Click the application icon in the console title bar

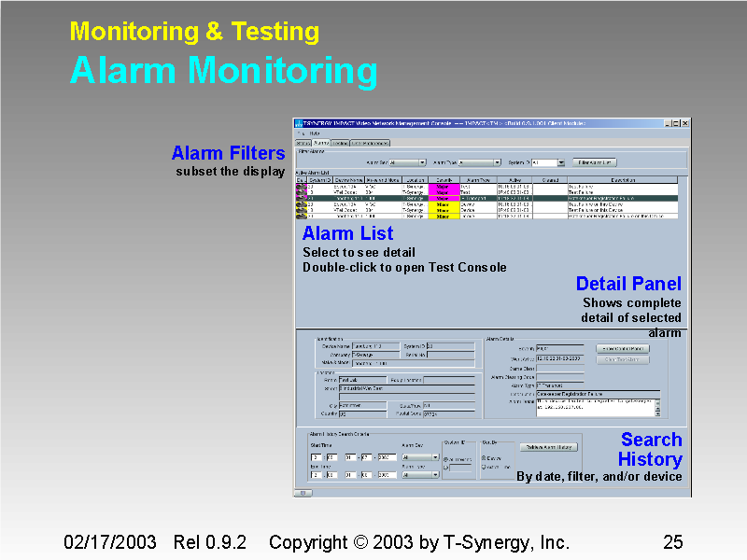click(299, 123)
